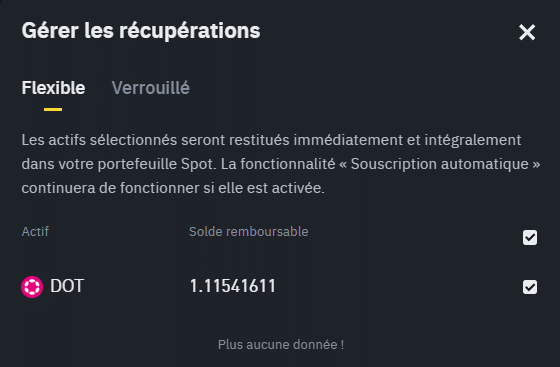The image size is (560, 367).
Task: Toggle the select-all checkbox in header row
Action: click(530, 237)
